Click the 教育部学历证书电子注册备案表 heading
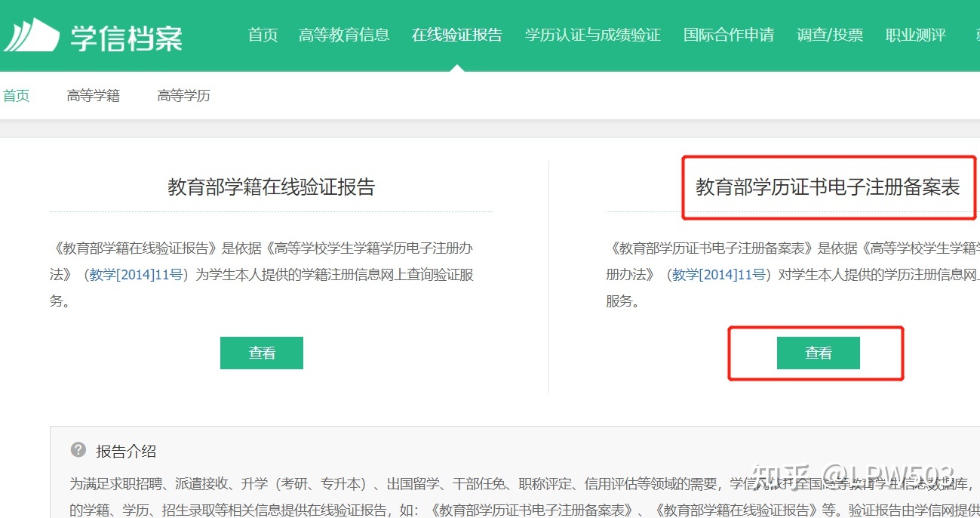Screen dimensions: 980x518 [x=828, y=187]
